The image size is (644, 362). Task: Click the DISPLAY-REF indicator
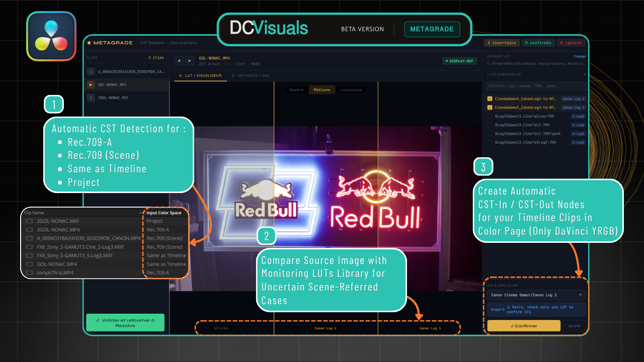click(459, 60)
